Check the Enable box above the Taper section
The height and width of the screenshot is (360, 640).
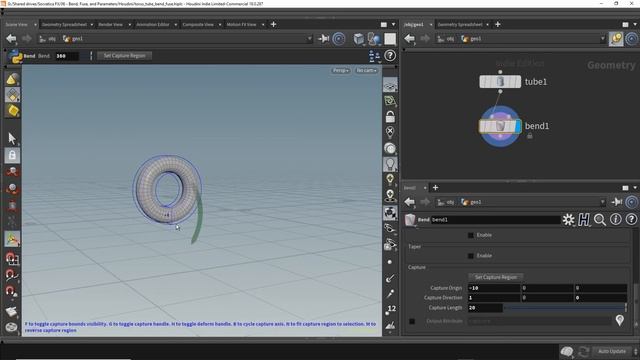click(x=471, y=235)
